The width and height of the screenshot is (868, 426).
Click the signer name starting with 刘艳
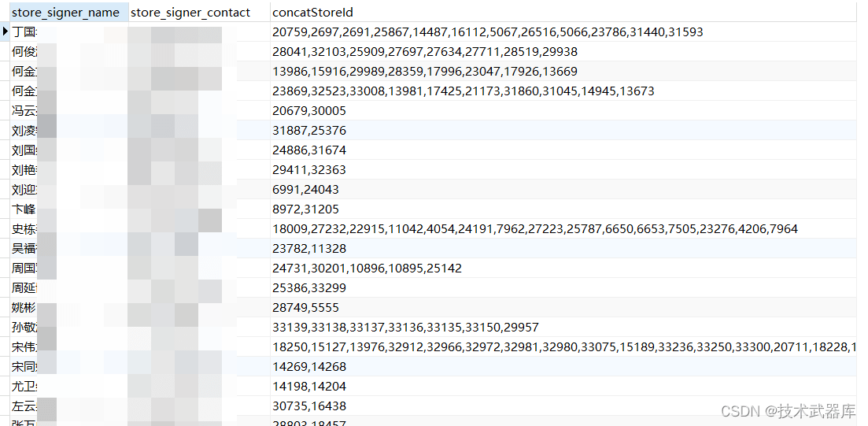click(x=25, y=170)
